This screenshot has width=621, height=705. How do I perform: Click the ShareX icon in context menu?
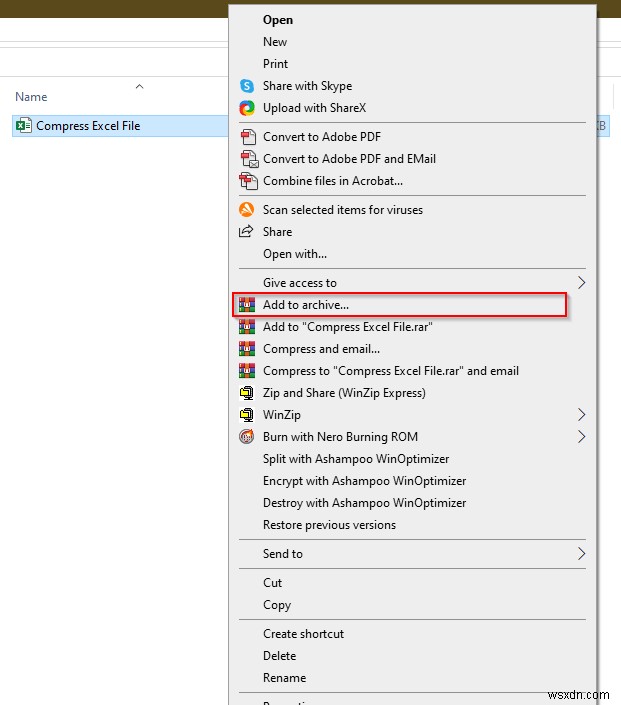tap(247, 108)
